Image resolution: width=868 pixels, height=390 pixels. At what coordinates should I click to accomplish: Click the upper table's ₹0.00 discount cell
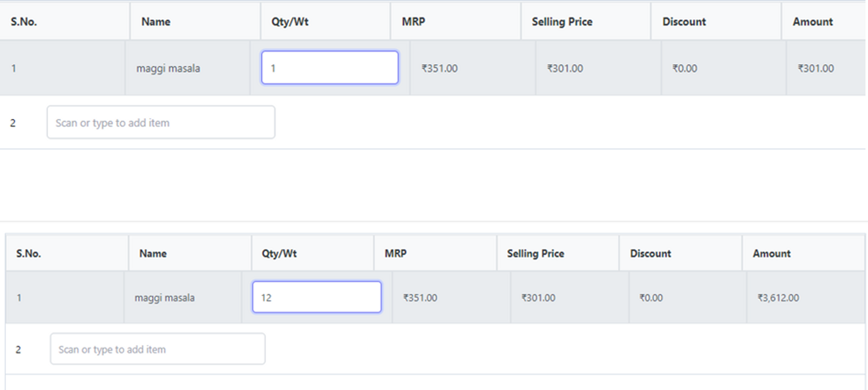pos(684,69)
